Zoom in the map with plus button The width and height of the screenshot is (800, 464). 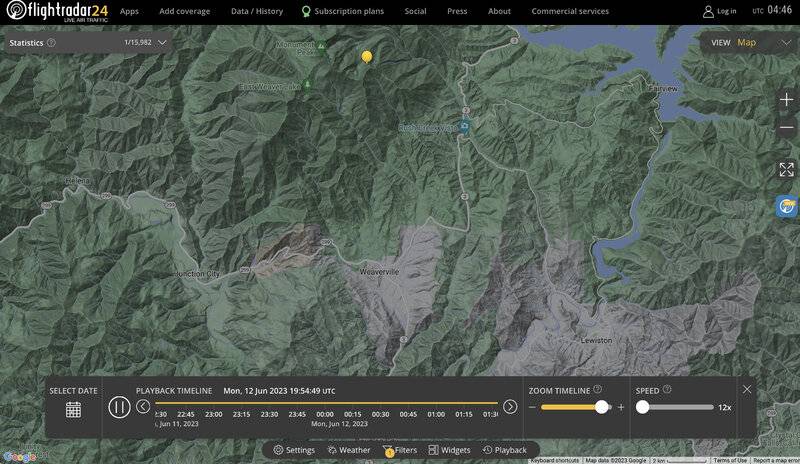coord(786,100)
